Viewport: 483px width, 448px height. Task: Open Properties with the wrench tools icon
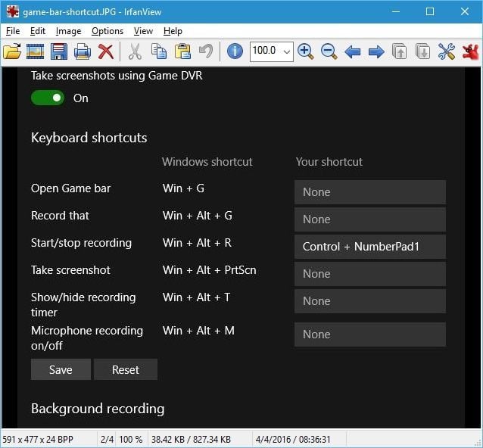pos(447,51)
